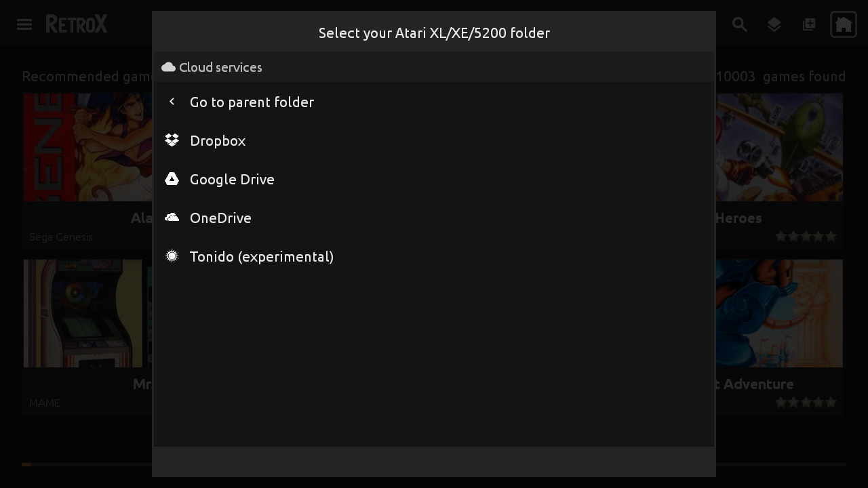The image size is (868, 488).
Task: Click the back chevron arrow
Action: tap(172, 101)
